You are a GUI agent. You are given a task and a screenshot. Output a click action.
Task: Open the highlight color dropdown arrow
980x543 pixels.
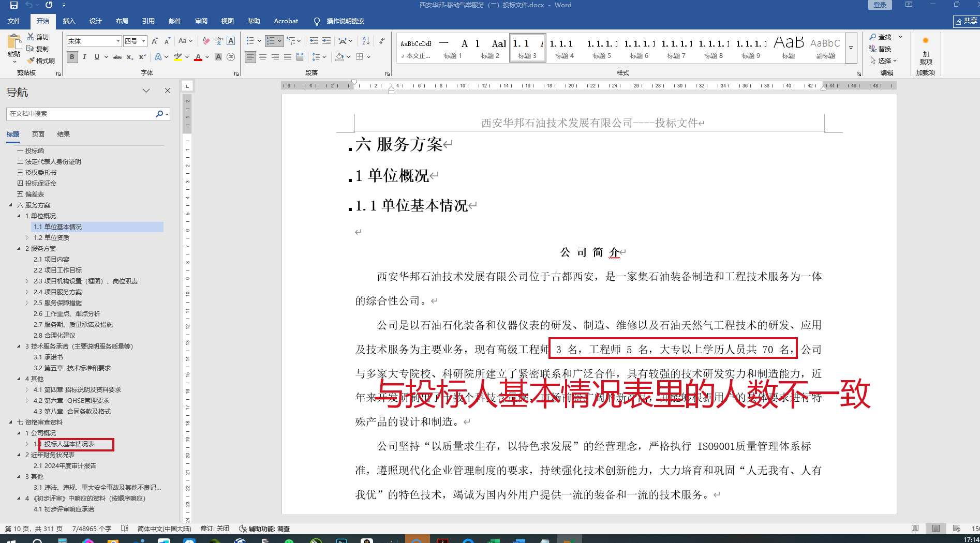click(x=187, y=57)
